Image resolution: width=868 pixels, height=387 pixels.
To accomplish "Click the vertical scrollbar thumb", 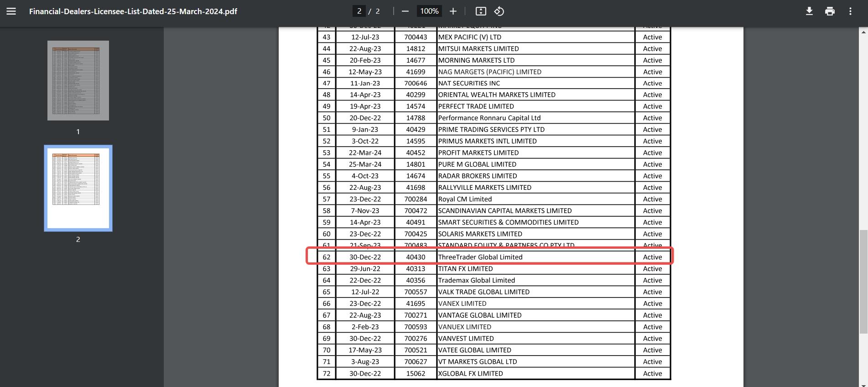I will 863,282.
